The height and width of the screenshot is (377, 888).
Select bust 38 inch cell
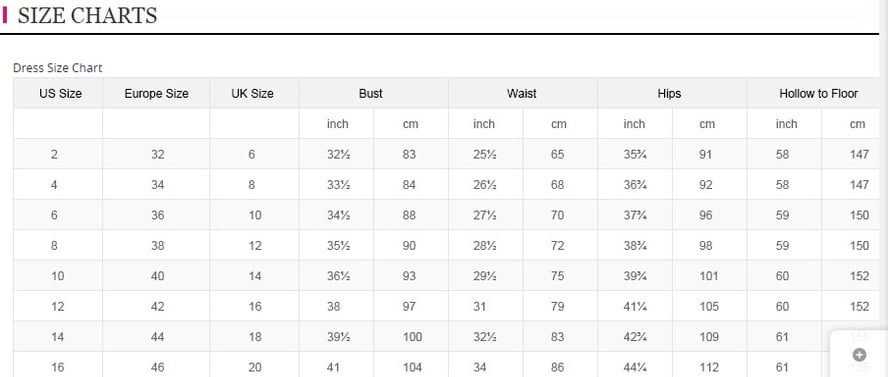coord(336,306)
